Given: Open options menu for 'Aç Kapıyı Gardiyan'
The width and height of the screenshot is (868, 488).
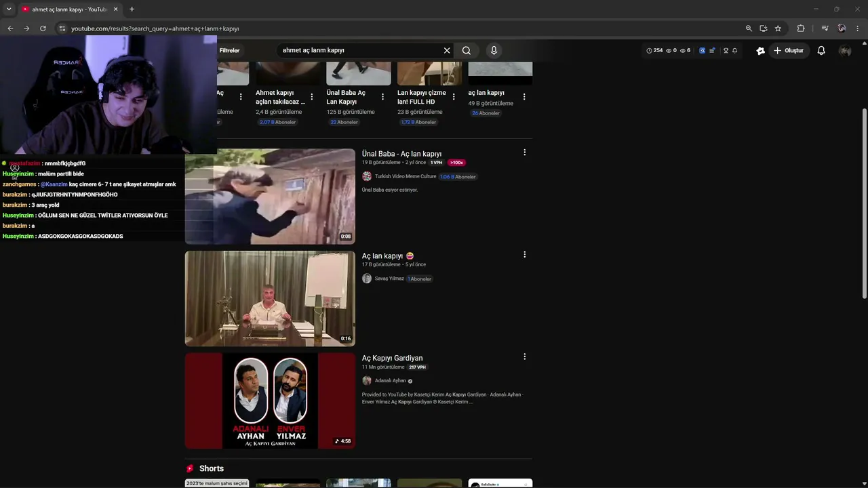Looking at the screenshot, I should pyautogui.click(x=524, y=357).
